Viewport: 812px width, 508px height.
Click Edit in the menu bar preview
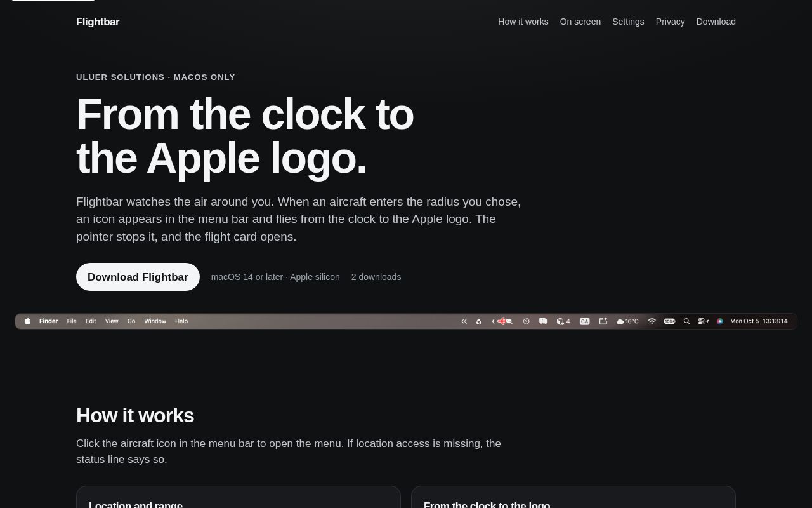91,321
